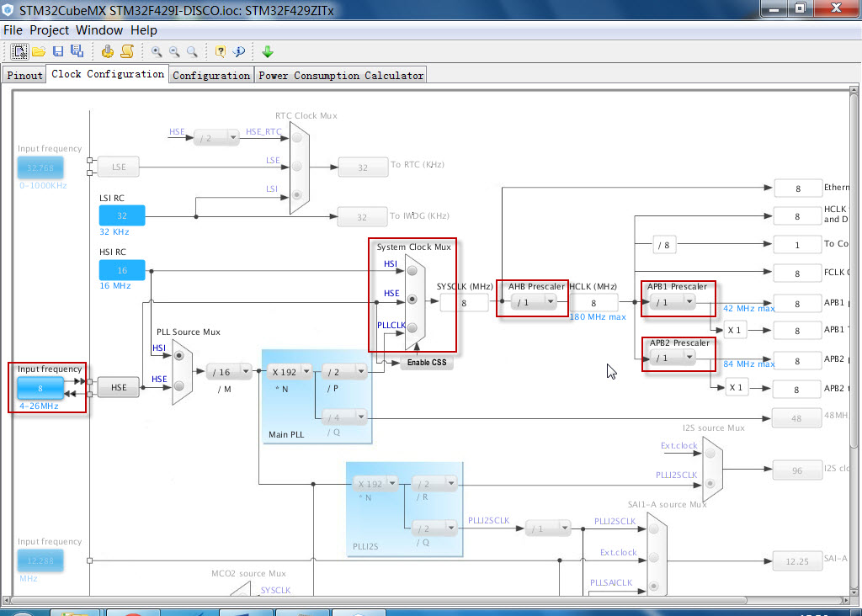This screenshot has height=616, width=862.
Task: Click the LSI RC 32 value box
Action: [122, 216]
